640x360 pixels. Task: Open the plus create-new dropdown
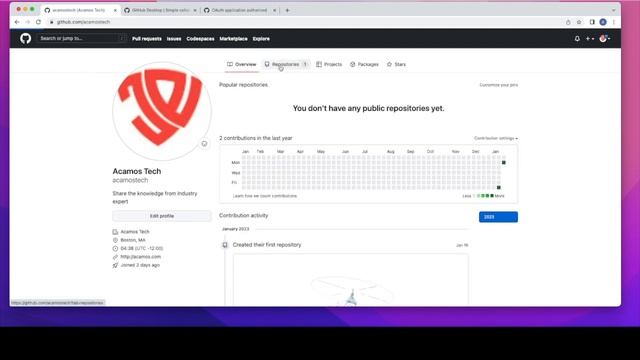tap(590, 39)
